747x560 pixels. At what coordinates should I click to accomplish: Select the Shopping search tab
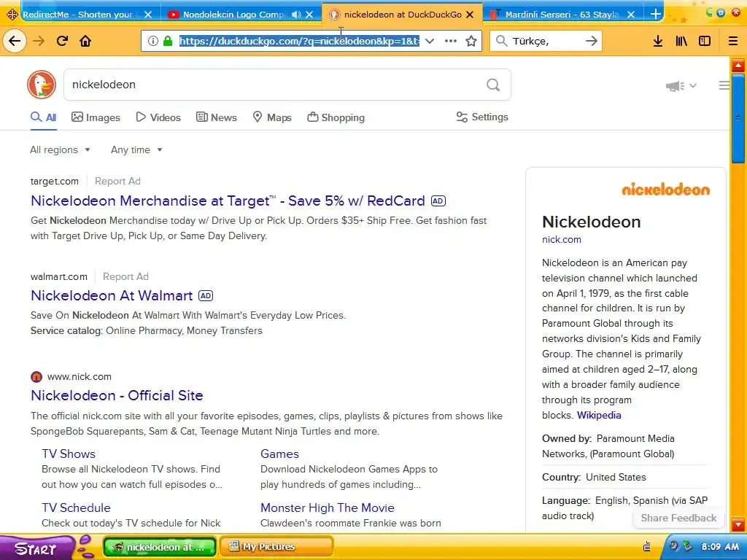336,117
